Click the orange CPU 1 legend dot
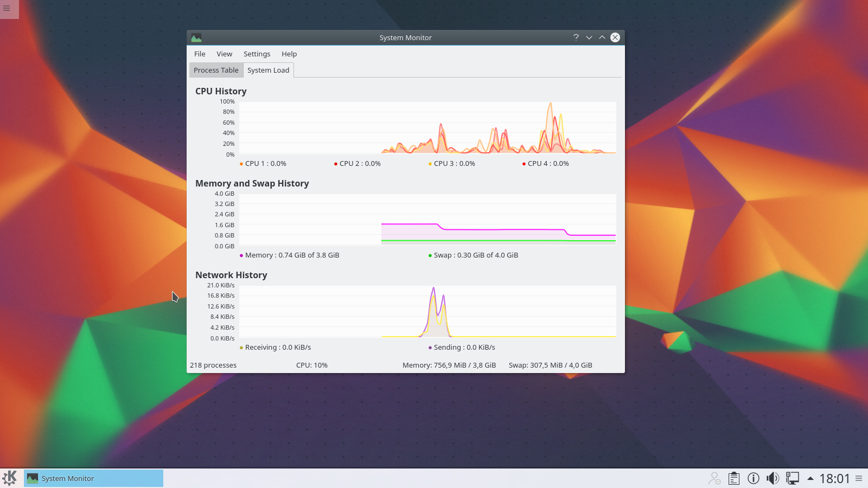Image resolution: width=868 pixels, height=488 pixels. point(241,164)
